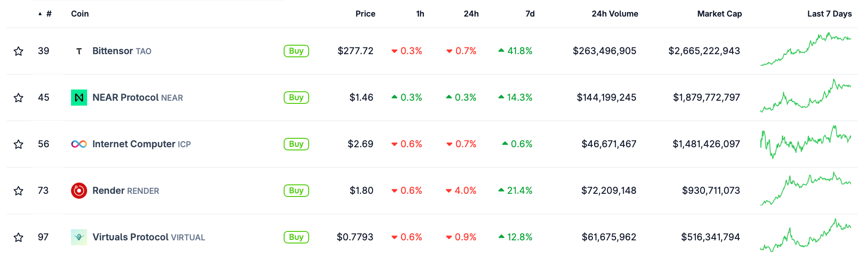The width and height of the screenshot is (868, 256).
Task: Sort by rank using the # header
Action: (x=48, y=14)
